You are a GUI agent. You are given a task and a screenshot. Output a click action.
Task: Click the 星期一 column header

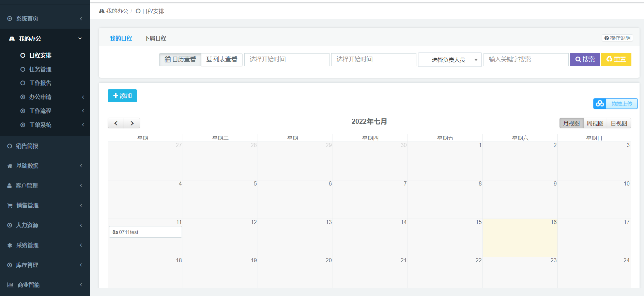click(145, 138)
